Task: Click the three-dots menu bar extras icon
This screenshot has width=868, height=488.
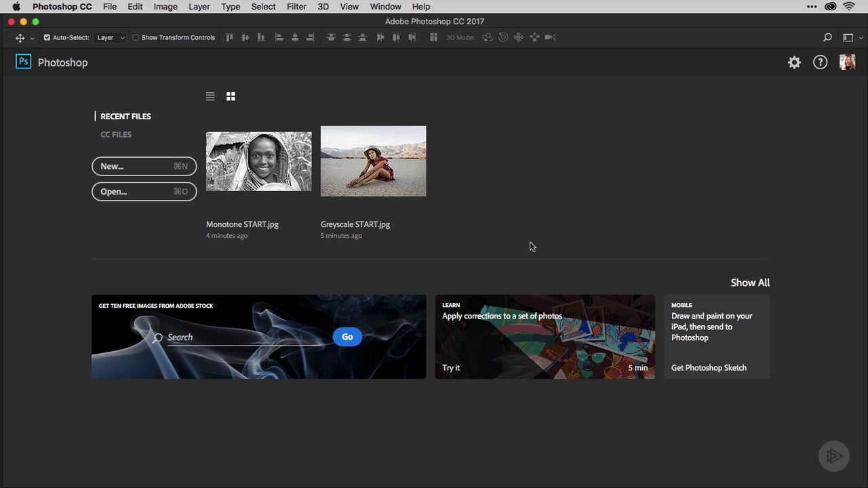Action: click(812, 7)
